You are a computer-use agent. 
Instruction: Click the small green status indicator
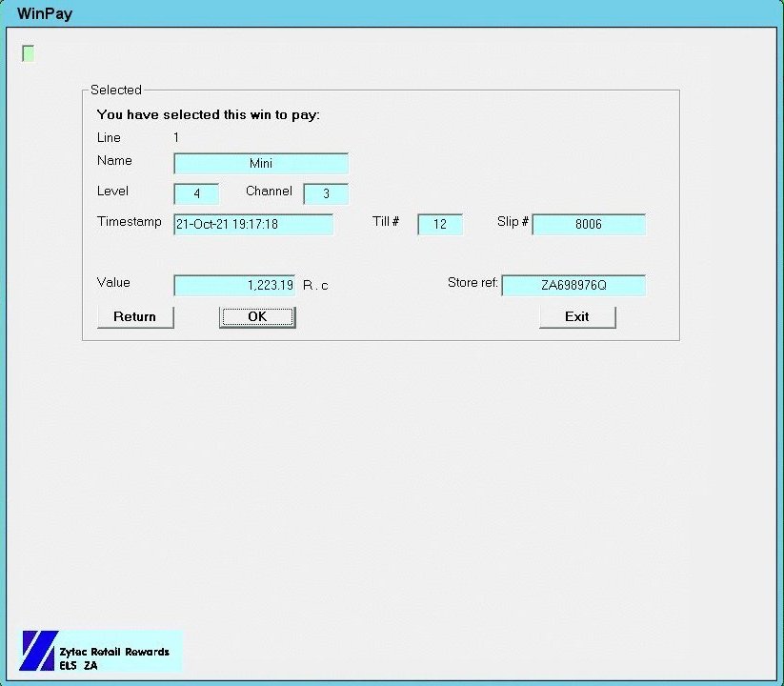tap(29, 53)
